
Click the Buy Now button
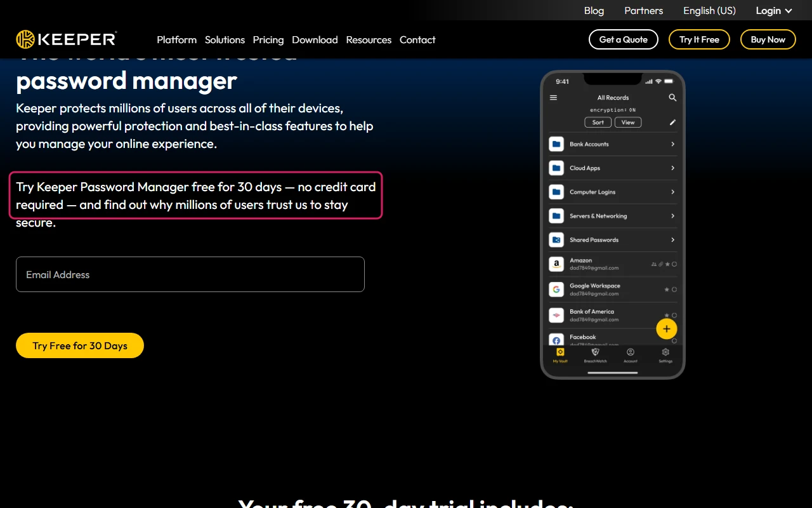click(768, 39)
